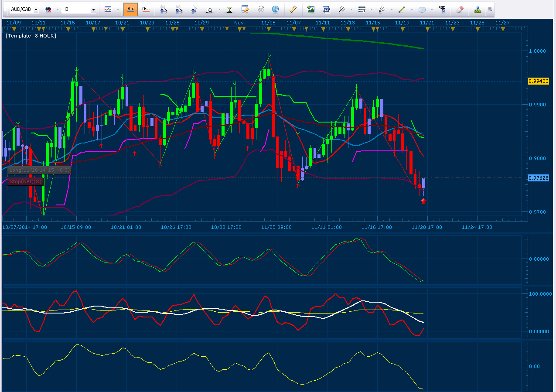The width and height of the screenshot is (556, 392).
Task: Click the 11/21 date marker on top axis
Action: [426, 23]
